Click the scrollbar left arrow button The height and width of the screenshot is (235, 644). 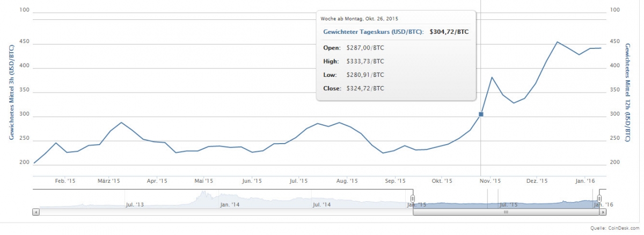(36, 212)
